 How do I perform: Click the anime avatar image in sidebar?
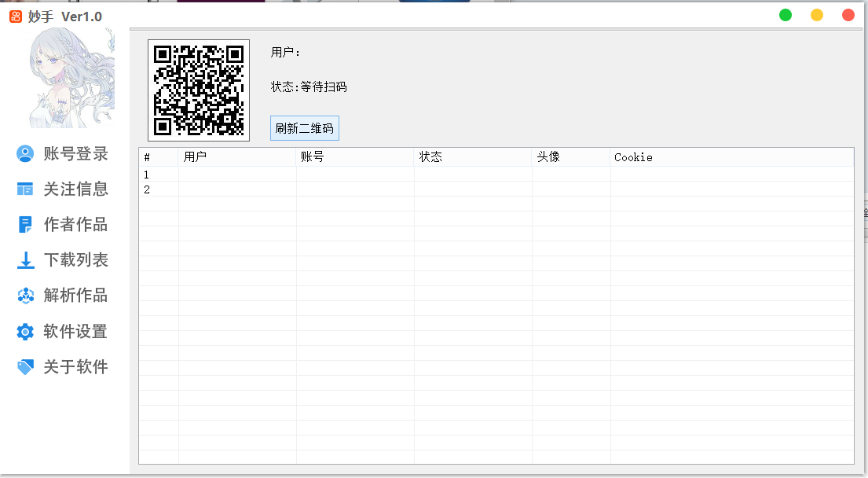71,78
